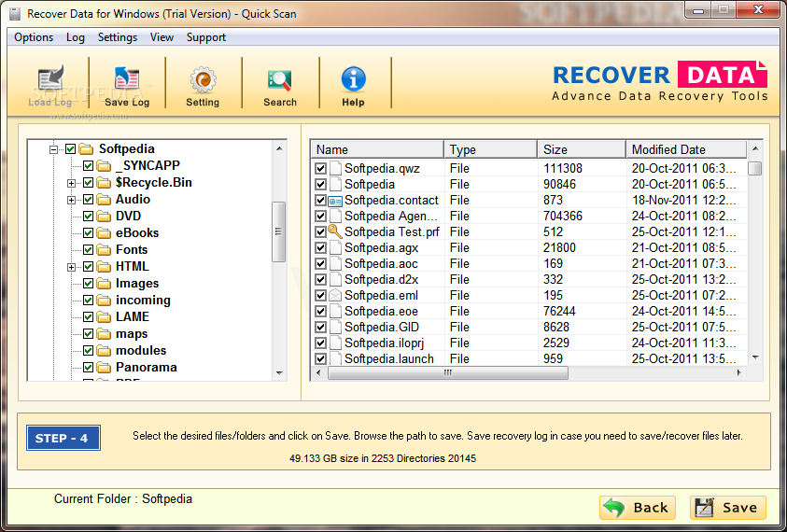The image size is (787, 532).
Task: Click the HTML folder icon
Action: (104, 267)
